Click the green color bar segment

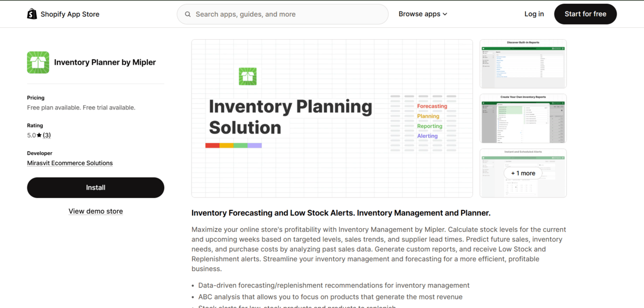(240, 145)
